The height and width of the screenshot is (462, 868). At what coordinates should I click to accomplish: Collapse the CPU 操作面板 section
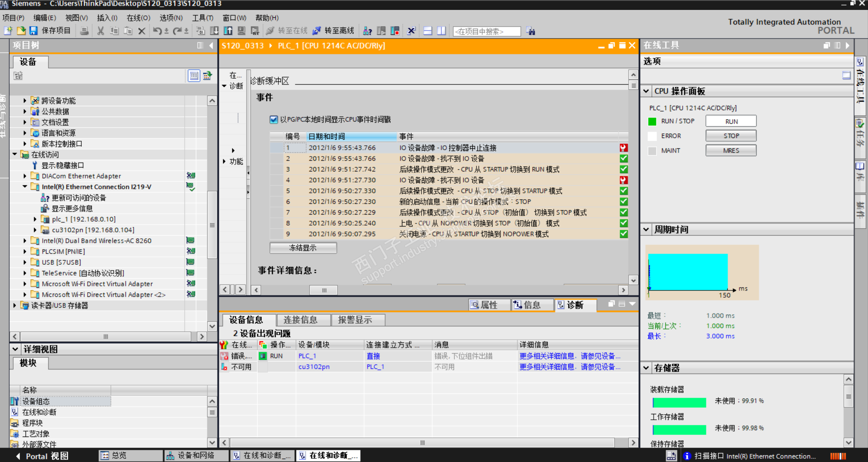646,91
